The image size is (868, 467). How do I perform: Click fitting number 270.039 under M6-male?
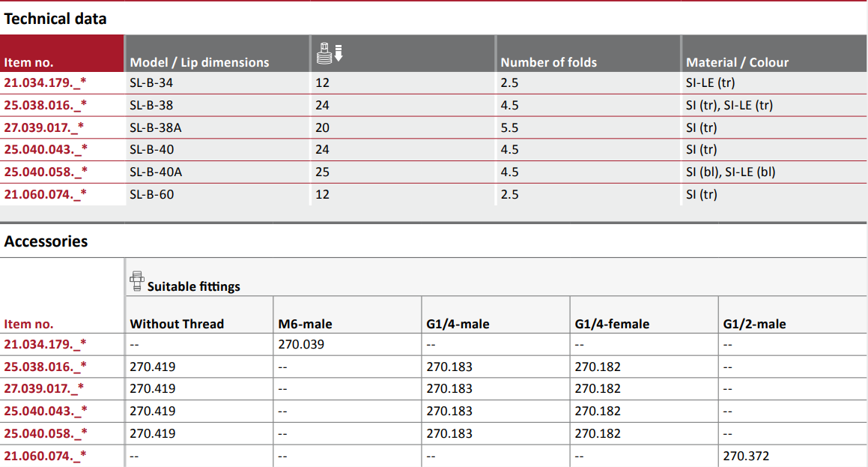tap(301, 345)
